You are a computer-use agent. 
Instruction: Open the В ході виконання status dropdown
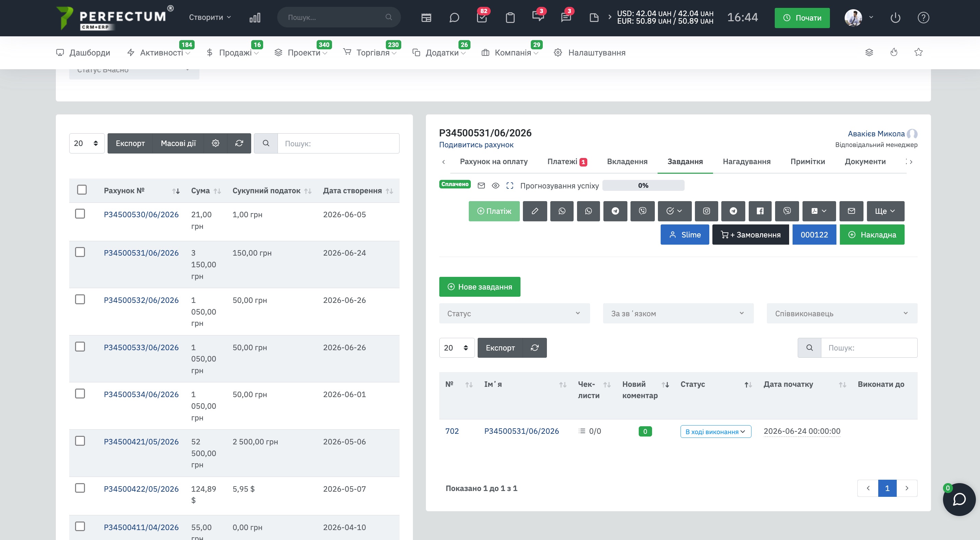pos(715,432)
